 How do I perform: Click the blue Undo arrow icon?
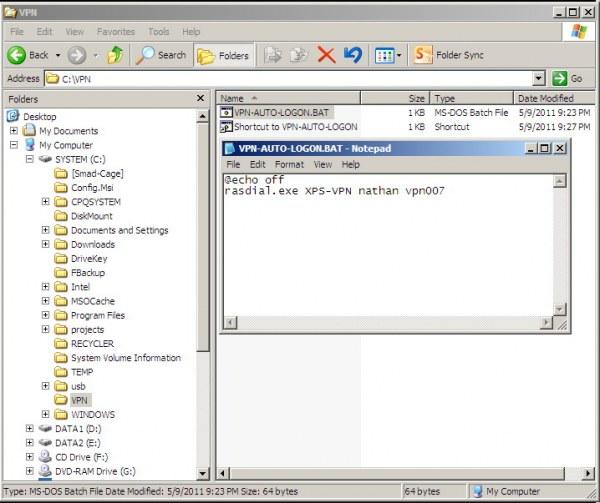point(353,55)
